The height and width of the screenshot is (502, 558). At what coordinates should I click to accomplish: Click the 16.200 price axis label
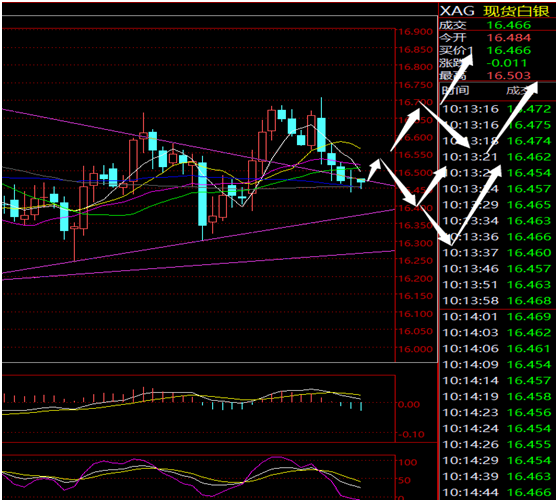(x=415, y=279)
